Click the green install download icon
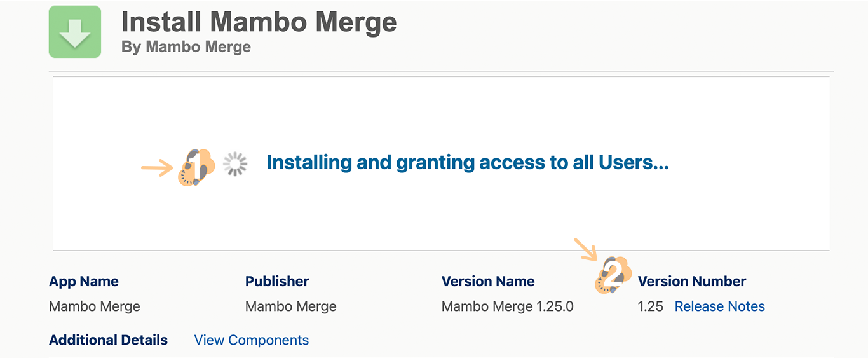The width and height of the screenshot is (868, 358). pyautogui.click(x=75, y=32)
